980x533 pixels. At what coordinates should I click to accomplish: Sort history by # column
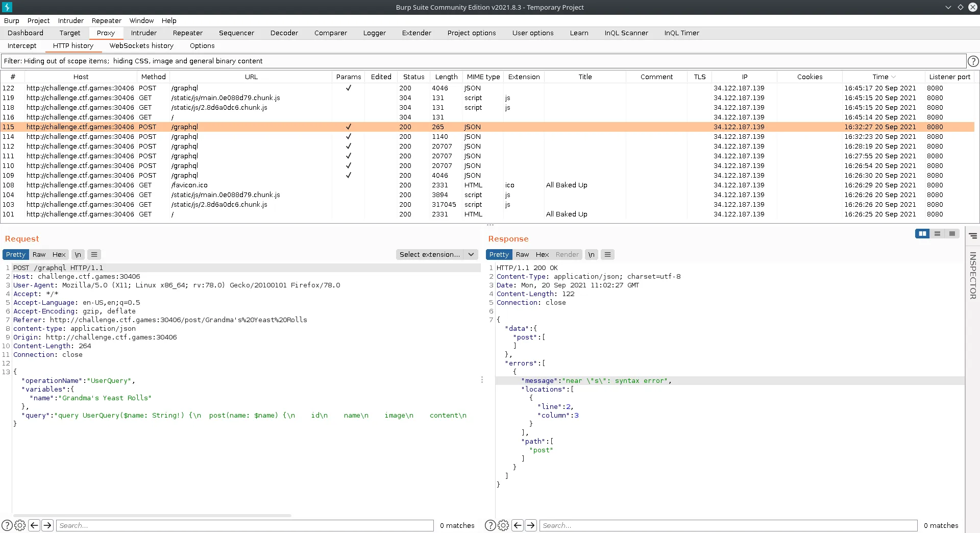pyautogui.click(x=13, y=77)
